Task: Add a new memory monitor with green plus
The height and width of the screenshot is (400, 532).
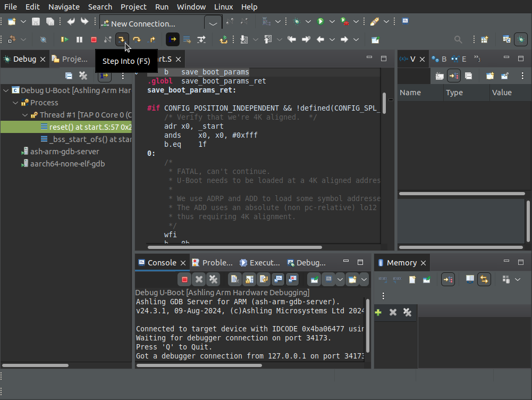Action: (x=378, y=312)
